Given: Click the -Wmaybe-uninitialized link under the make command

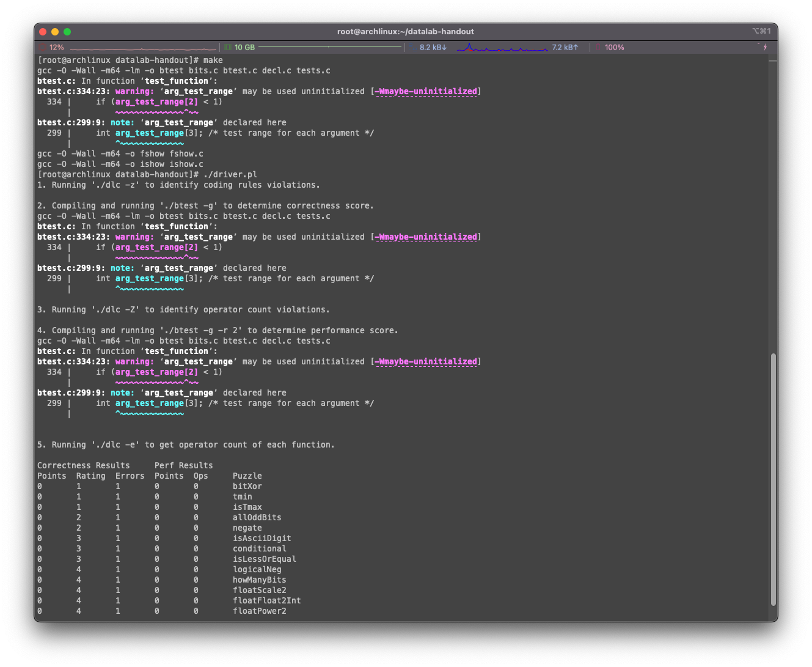Looking at the screenshot, I should (426, 91).
